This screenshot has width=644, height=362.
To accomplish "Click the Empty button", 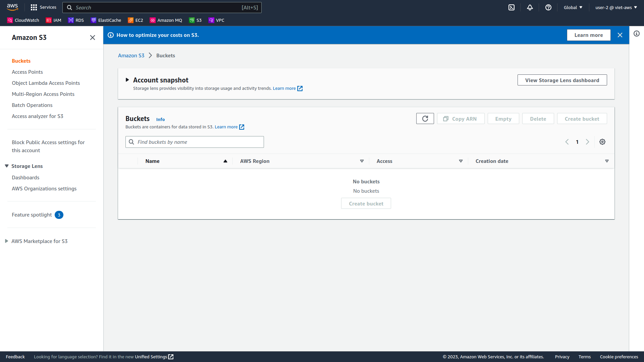I will [503, 119].
